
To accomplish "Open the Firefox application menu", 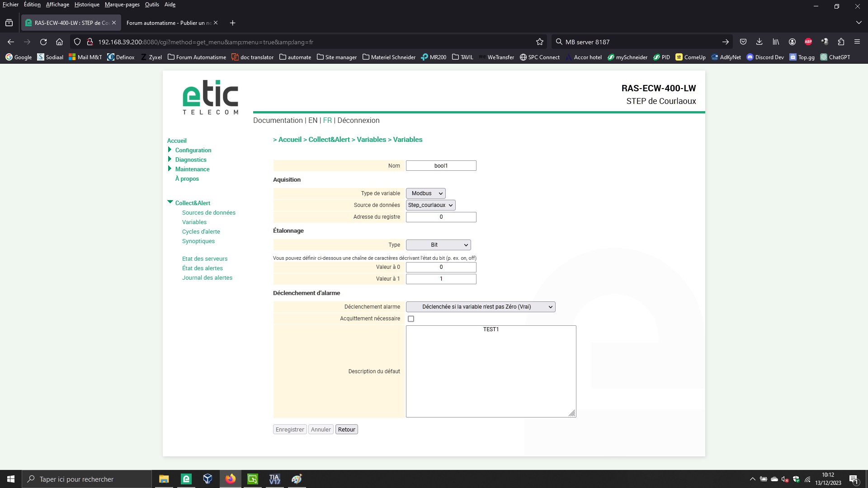I will click(x=857, y=42).
